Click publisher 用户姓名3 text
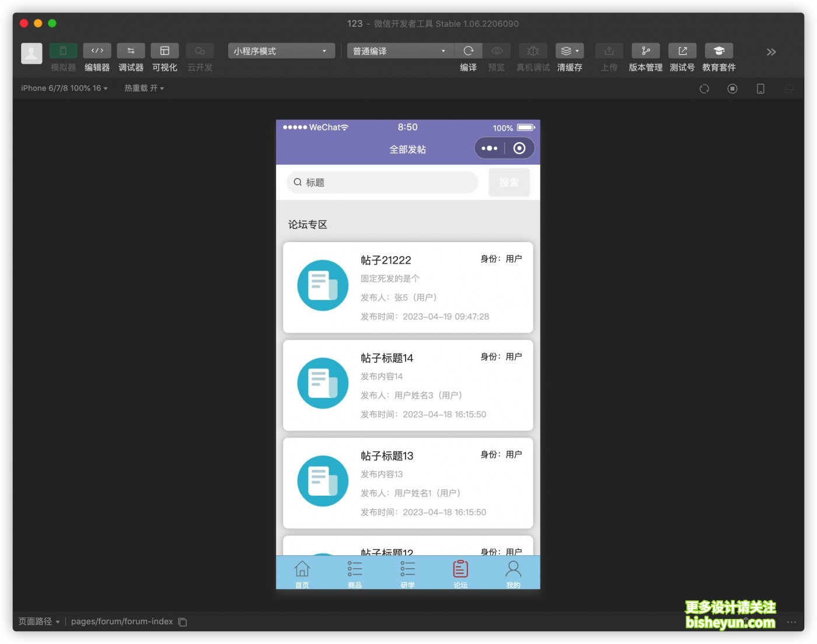 411,395
